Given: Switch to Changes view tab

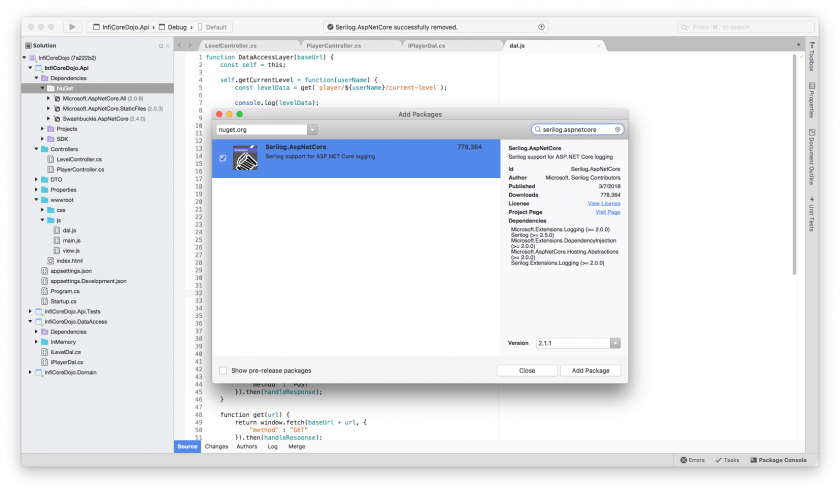Looking at the screenshot, I should coord(216,446).
